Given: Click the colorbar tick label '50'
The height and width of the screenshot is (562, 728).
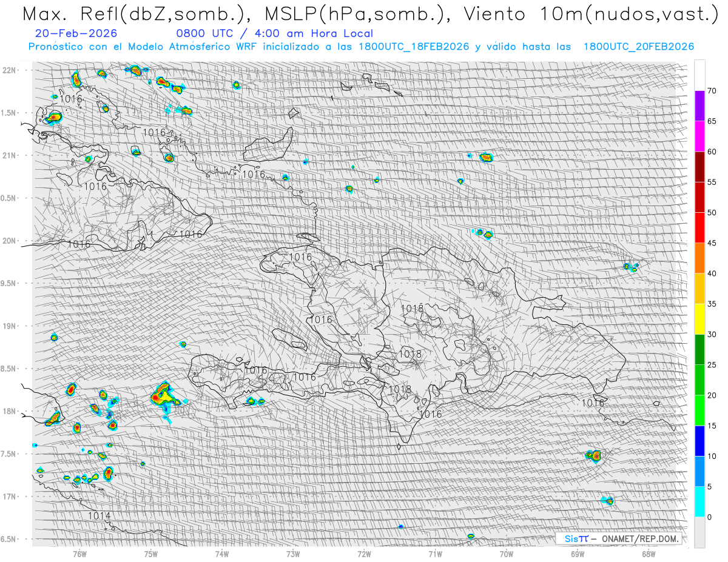Looking at the screenshot, I should (712, 213).
